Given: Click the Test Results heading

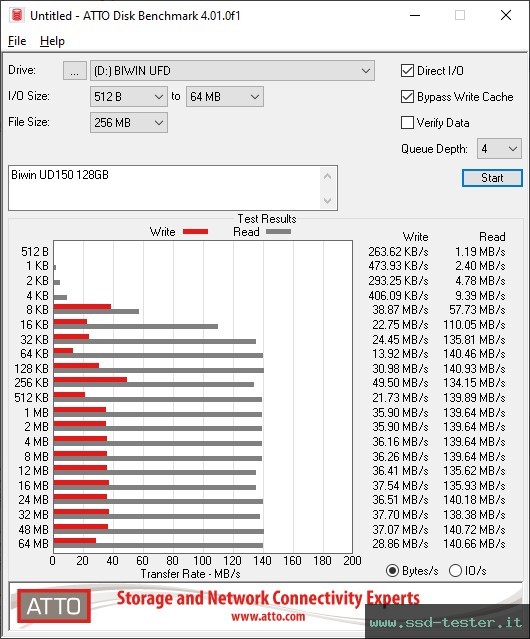Looking at the screenshot, I should (267, 219).
